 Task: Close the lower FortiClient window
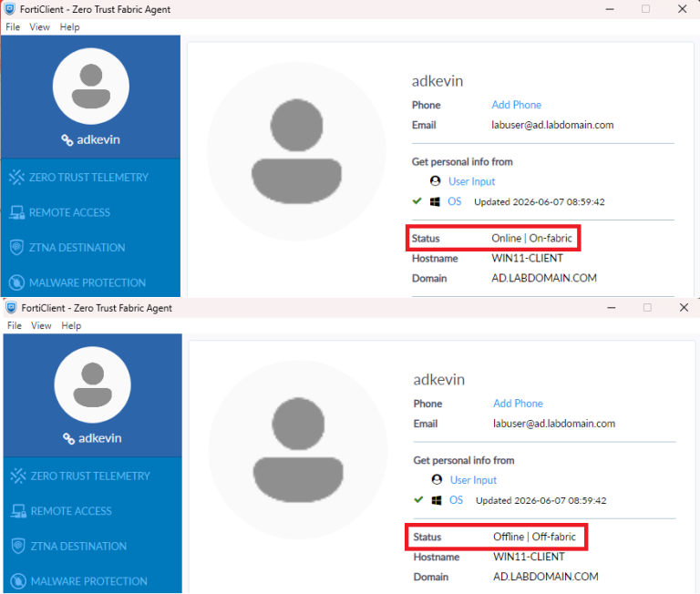tap(684, 308)
